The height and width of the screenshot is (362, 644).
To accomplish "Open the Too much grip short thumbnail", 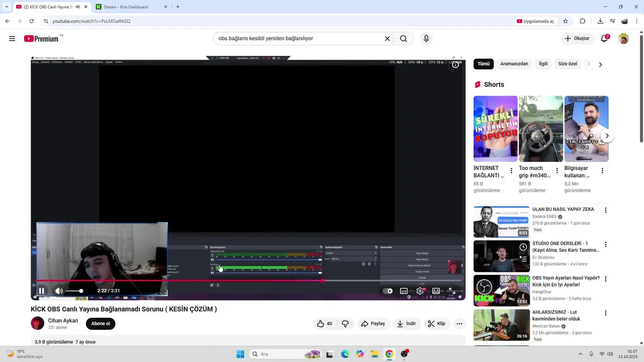I will [541, 129].
